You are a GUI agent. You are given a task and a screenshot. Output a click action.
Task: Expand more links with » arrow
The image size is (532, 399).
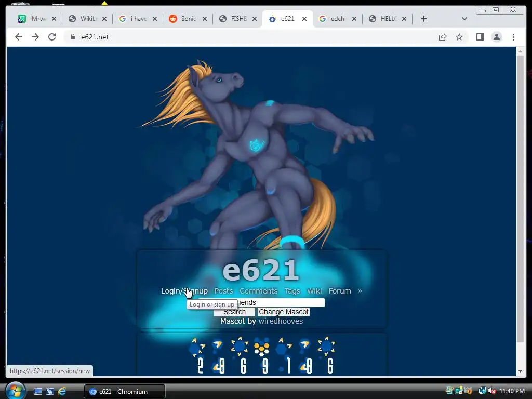(x=360, y=291)
